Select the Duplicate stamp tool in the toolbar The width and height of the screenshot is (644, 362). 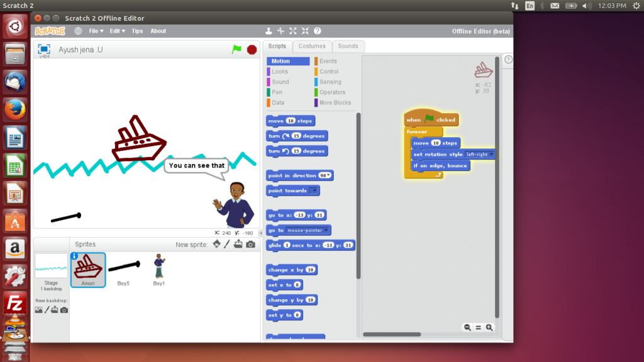[269, 31]
